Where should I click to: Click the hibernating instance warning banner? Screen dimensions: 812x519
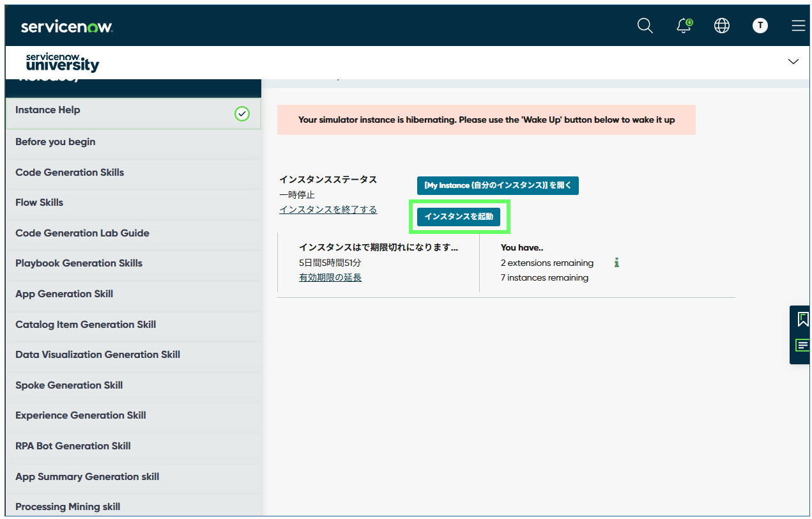click(x=486, y=120)
